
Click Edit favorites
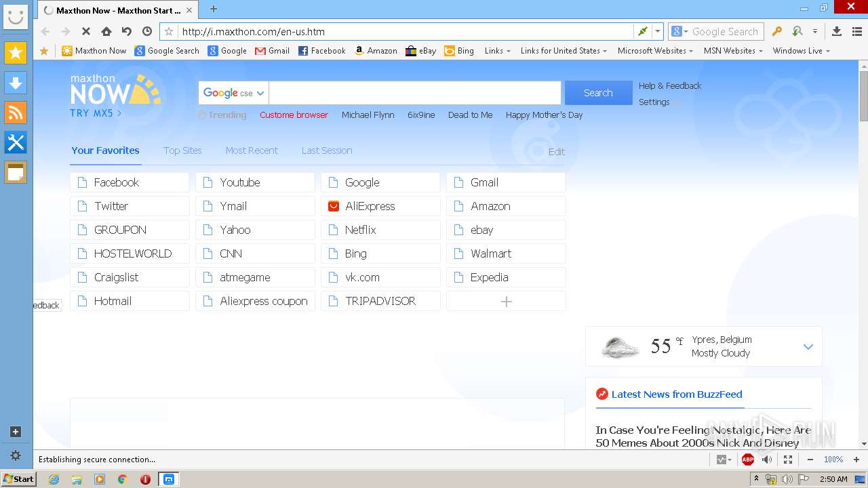click(x=557, y=152)
